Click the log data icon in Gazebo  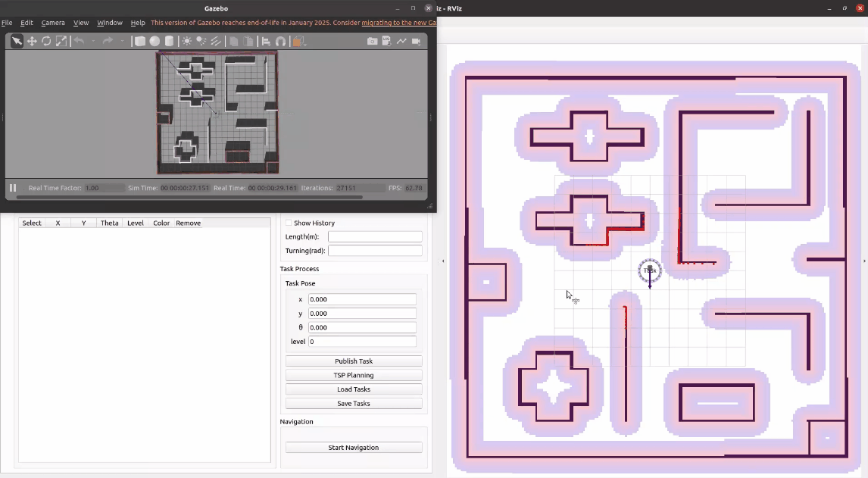coord(386,41)
